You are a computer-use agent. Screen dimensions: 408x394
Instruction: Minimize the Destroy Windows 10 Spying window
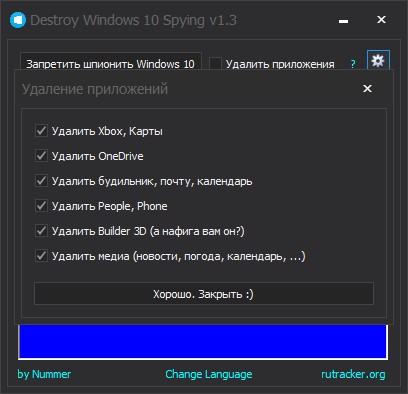(343, 21)
